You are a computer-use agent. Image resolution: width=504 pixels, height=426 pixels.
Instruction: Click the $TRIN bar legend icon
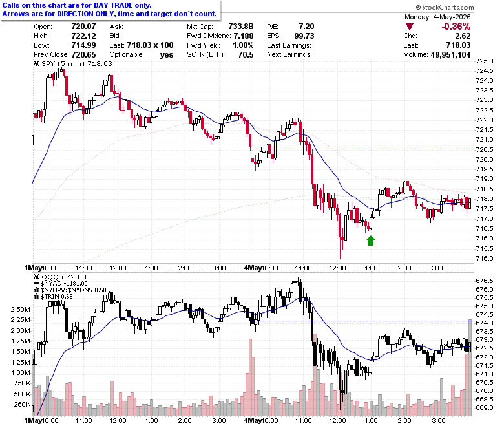tap(37, 297)
